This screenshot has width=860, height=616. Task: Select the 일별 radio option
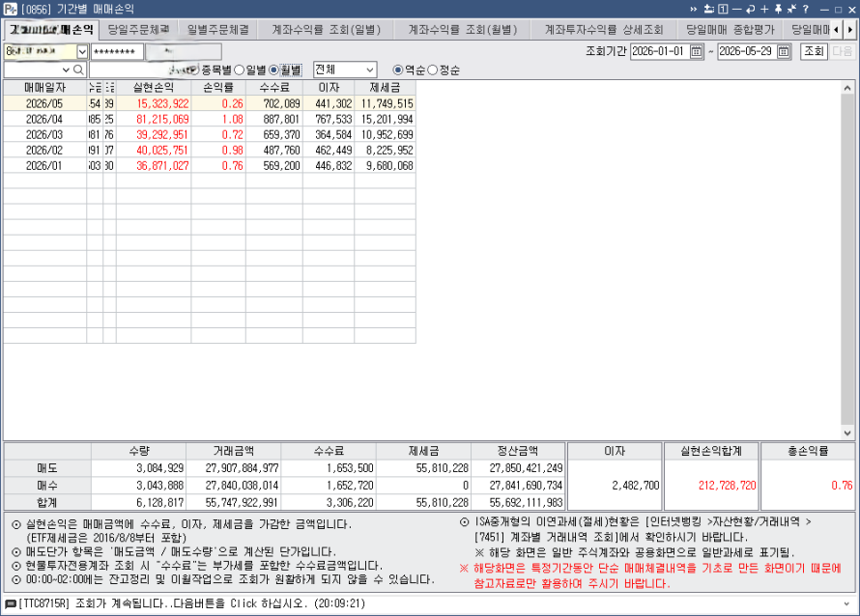tap(249, 70)
